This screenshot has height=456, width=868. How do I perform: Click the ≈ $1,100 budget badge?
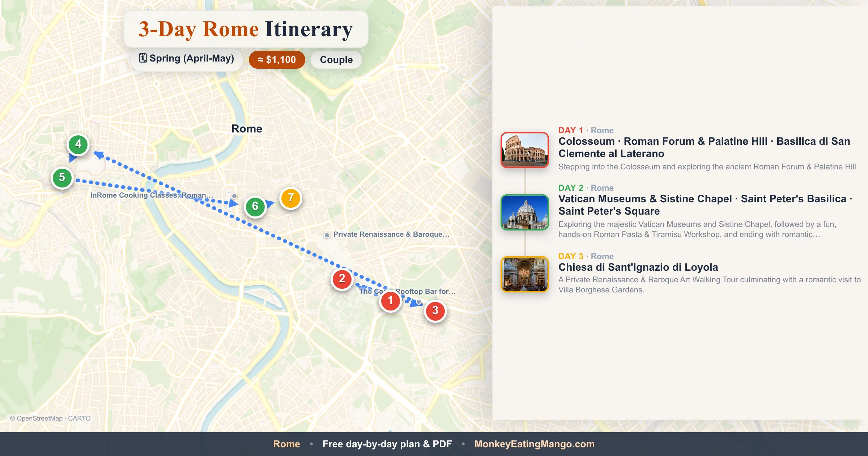pos(277,60)
